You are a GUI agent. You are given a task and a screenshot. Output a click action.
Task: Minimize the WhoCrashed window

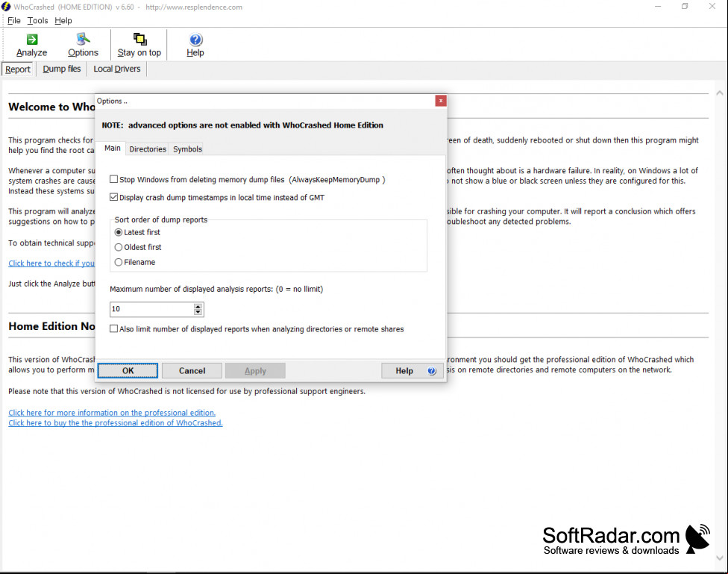click(658, 7)
